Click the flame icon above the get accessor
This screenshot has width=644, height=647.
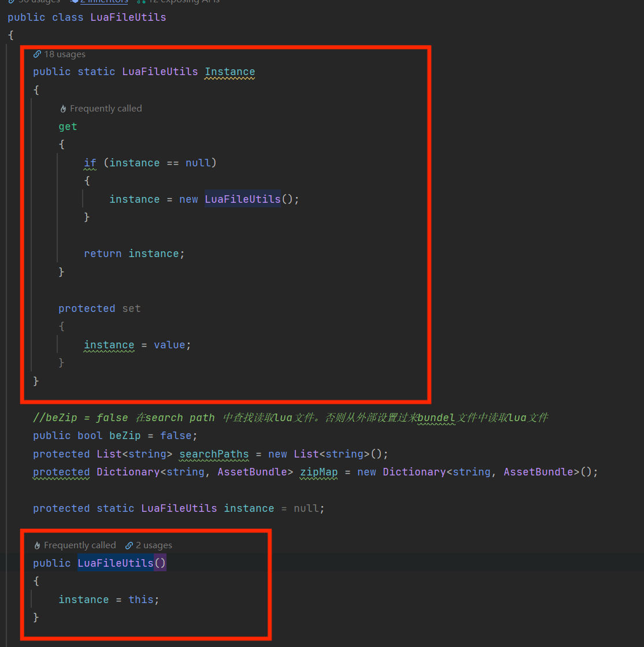tap(63, 109)
